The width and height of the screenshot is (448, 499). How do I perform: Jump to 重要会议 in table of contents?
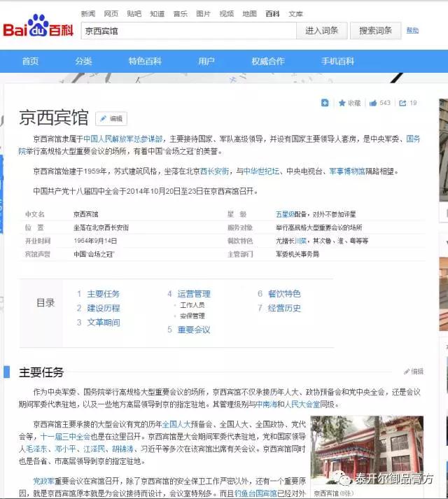pyautogui.click(x=194, y=330)
